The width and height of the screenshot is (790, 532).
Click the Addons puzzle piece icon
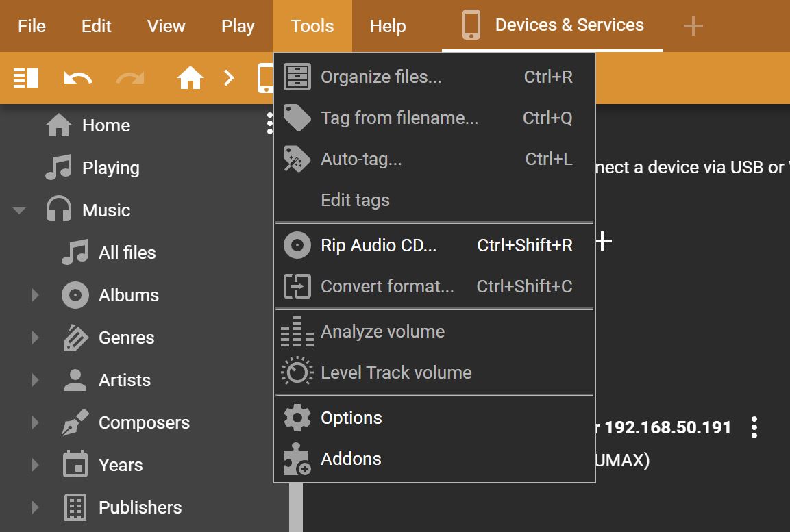[297, 459]
